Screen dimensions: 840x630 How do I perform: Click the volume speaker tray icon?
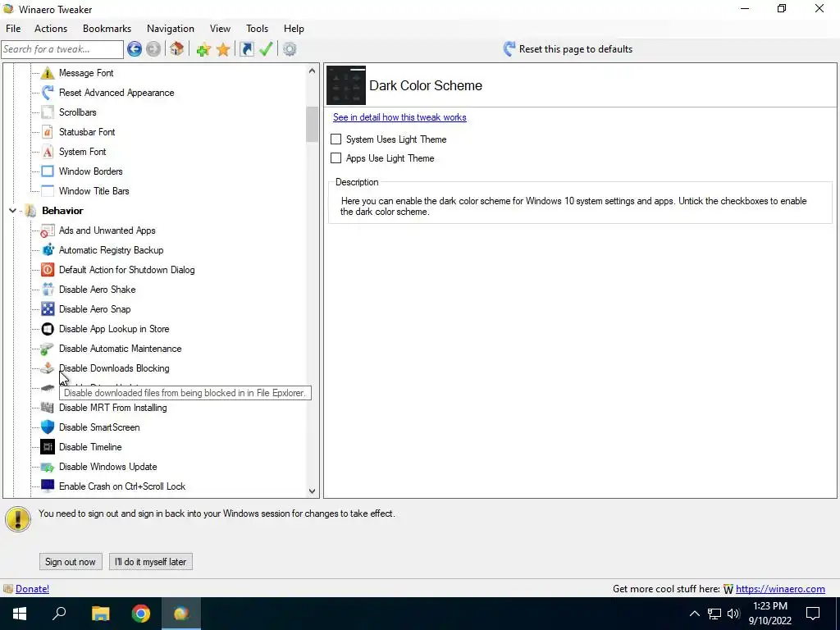point(733,614)
